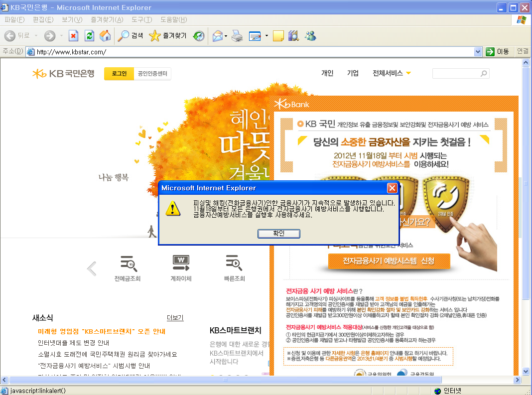Open the 공인인증센터 button

point(152,73)
